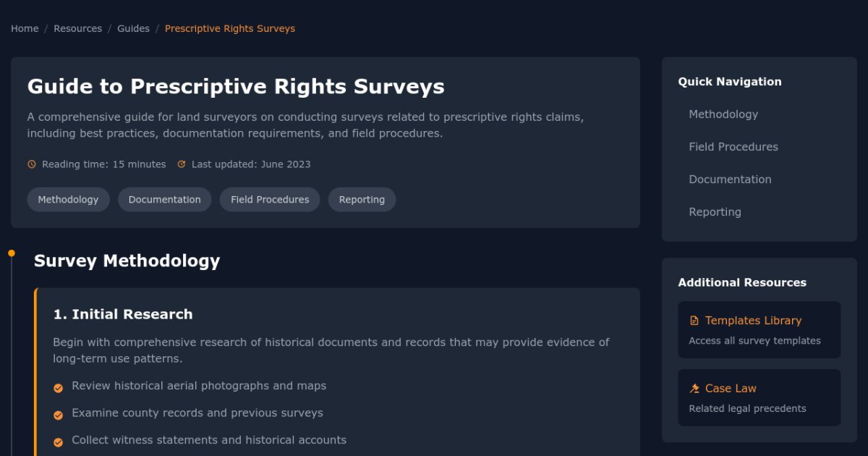Jump to Field Procedures in Quick Navigation
The height and width of the screenshot is (456, 868).
733,147
